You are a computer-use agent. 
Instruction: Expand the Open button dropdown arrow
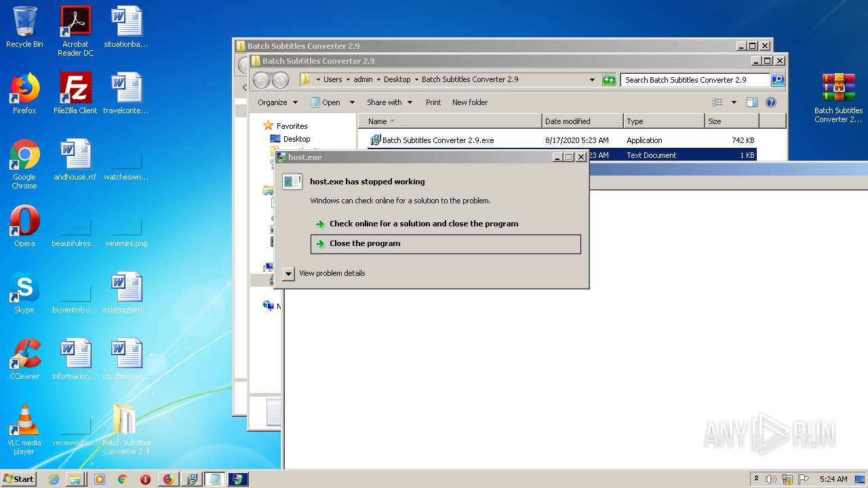[x=352, y=102]
